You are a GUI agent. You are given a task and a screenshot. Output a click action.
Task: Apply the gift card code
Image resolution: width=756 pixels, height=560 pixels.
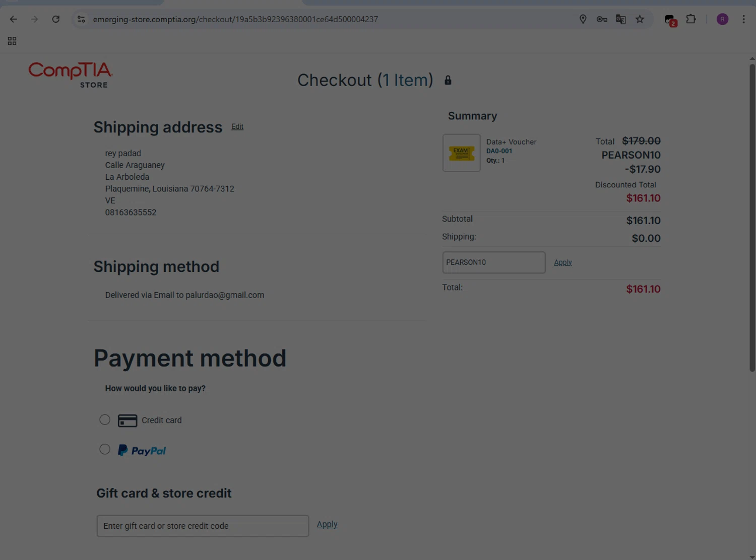[x=327, y=524]
